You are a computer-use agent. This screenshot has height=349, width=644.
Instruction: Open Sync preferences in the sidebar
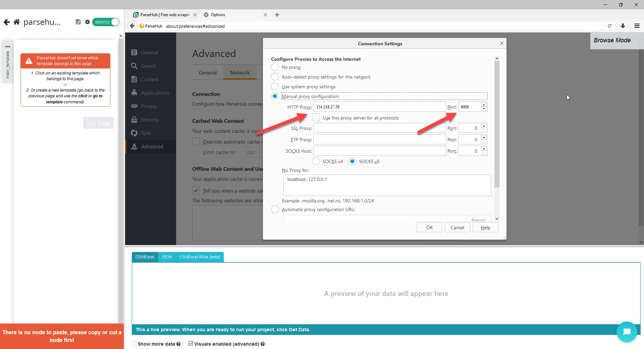pos(151,133)
